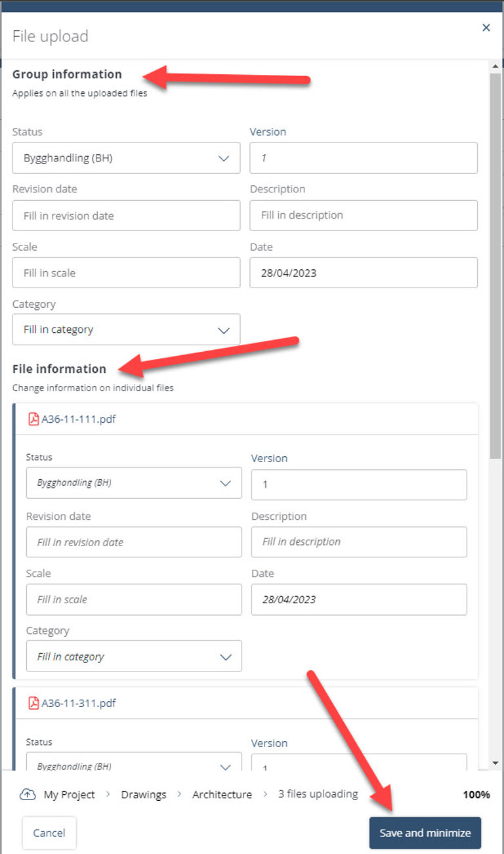The image size is (504, 854).
Task: Click the PDF icon for A36-11-311.pdf
Action: point(33,703)
